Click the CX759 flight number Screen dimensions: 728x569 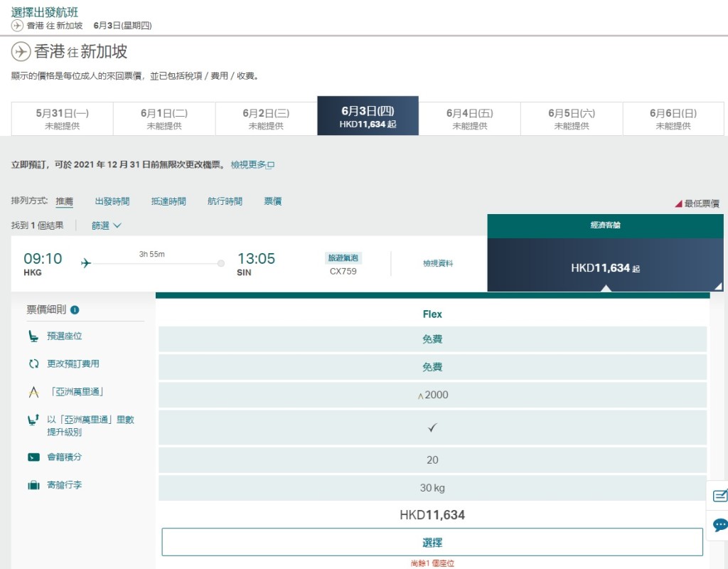point(343,272)
